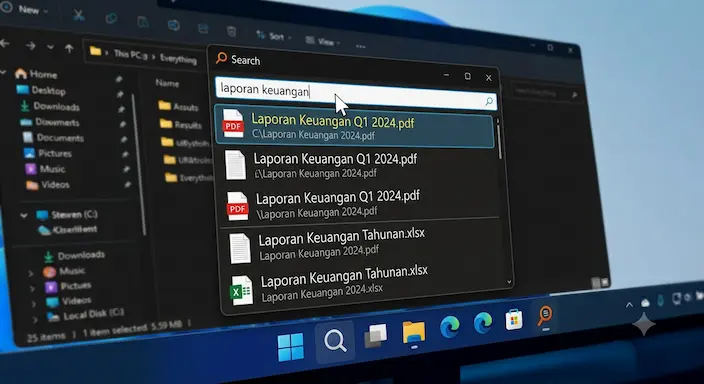
Task: Click the Excel icon of Laporan Keuangan 2024.xlsx
Action: coord(241,291)
